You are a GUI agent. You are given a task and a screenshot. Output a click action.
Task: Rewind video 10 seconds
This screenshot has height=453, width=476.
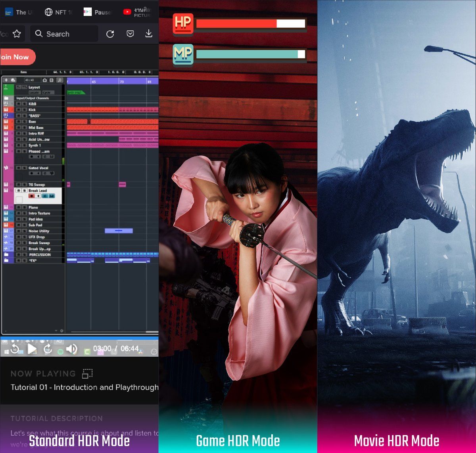[15, 349]
